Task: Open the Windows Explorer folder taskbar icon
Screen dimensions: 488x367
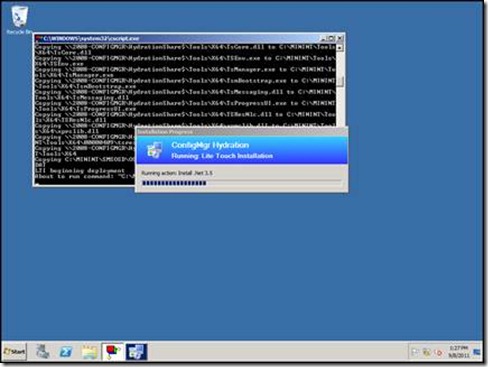Action: click(89, 352)
